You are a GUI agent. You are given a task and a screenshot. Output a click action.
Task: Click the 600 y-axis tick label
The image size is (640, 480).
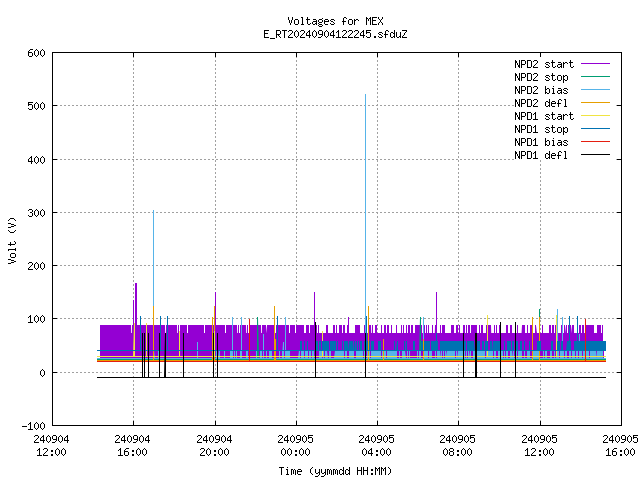pyautogui.click(x=37, y=53)
